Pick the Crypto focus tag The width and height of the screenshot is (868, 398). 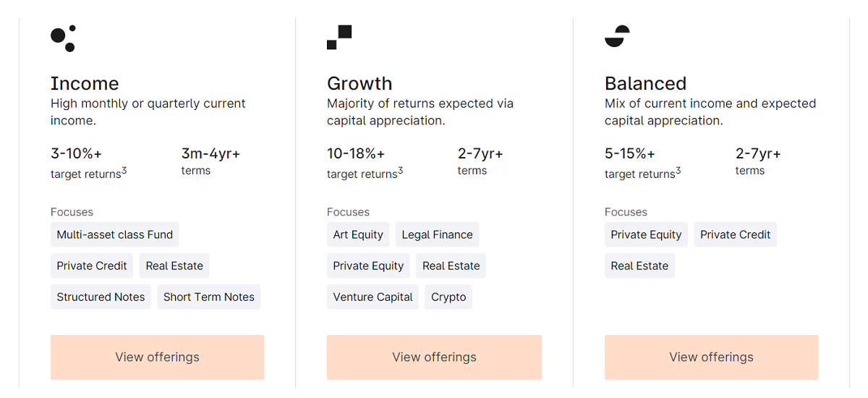pyautogui.click(x=448, y=297)
